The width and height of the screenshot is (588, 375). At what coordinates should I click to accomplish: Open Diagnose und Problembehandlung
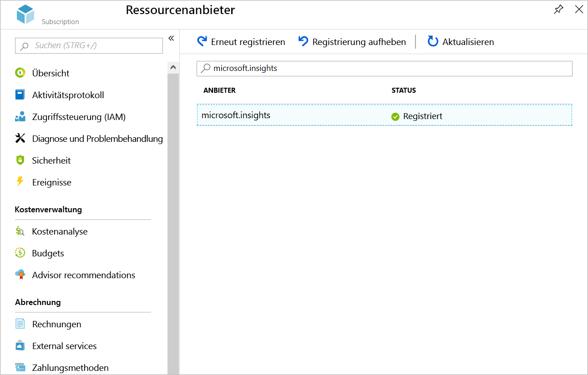(x=97, y=139)
